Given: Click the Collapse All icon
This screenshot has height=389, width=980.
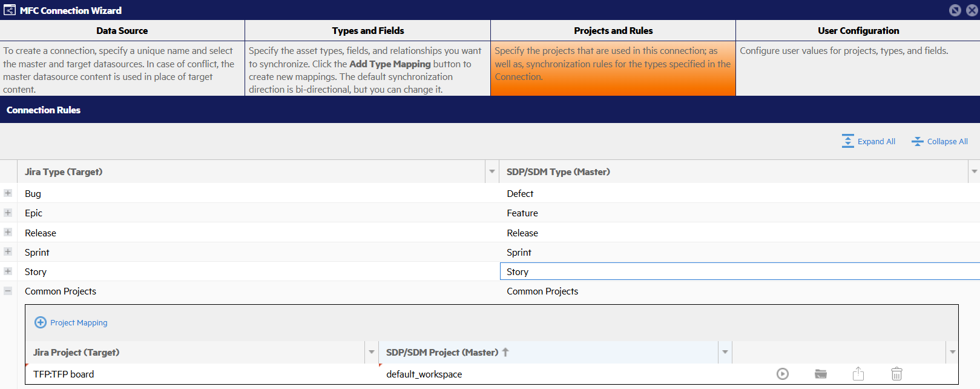Looking at the screenshot, I should pyautogui.click(x=918, y=141).
